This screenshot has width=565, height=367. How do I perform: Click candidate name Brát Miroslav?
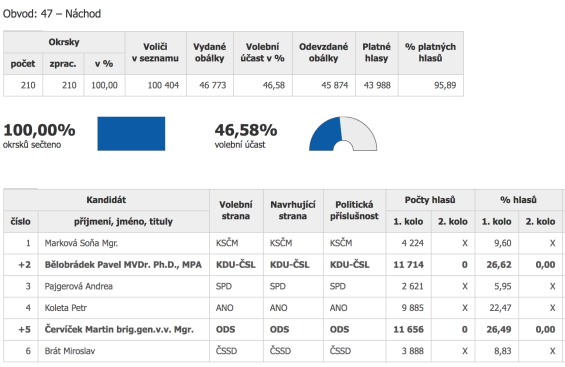coord(70,351)
